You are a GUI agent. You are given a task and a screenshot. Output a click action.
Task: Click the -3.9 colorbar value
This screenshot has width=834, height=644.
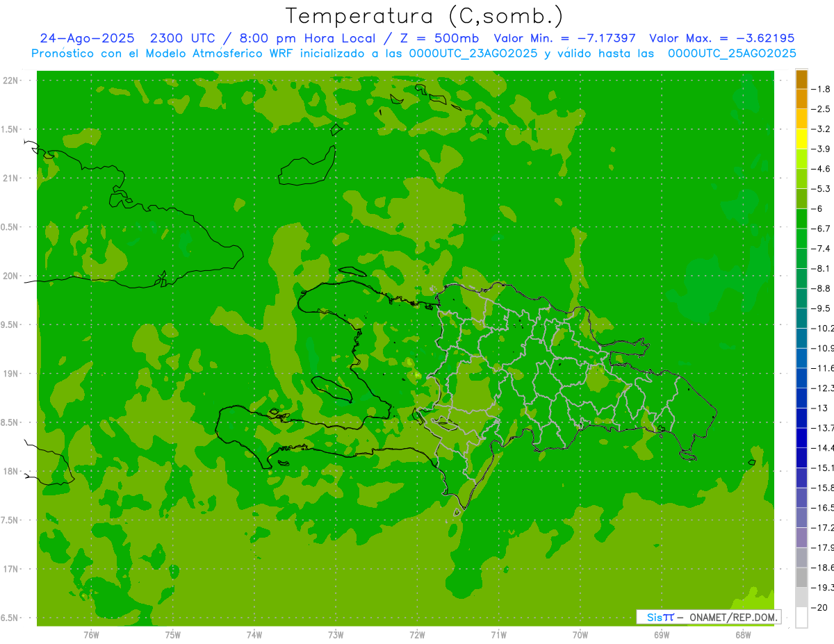tap(821, 149)
